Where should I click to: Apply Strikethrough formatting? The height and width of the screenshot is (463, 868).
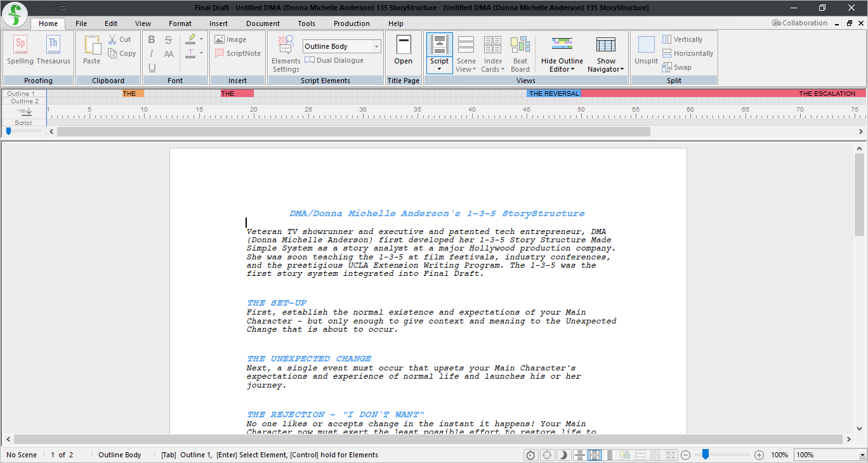(x=168, y=39)
